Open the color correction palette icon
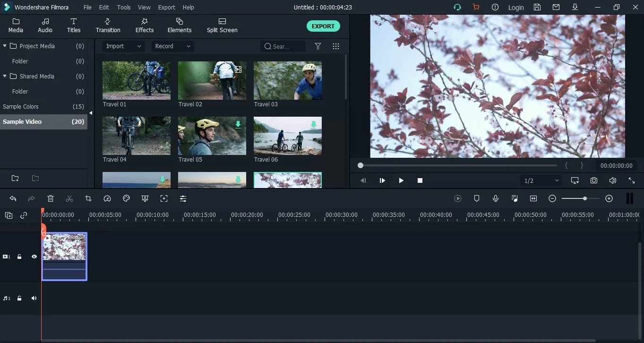 [x=126, y=198]
